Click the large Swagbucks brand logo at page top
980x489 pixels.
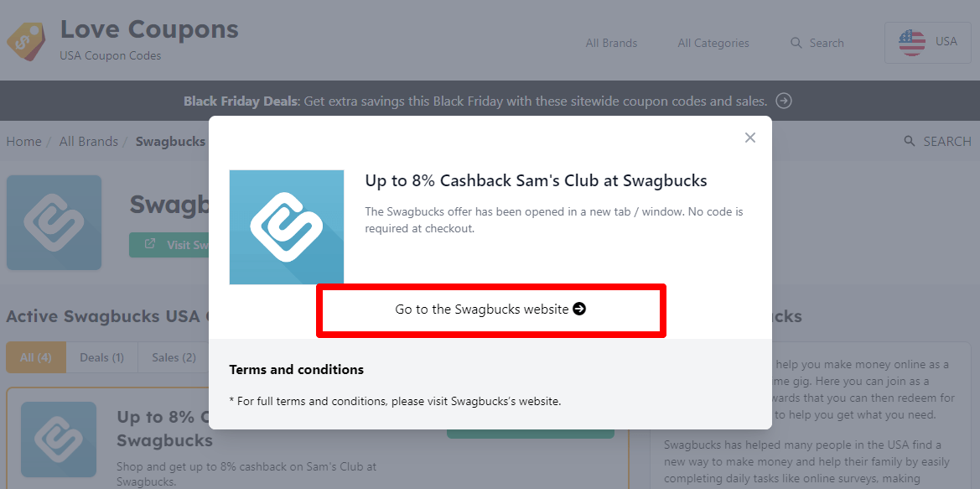(x=54, y=222)
